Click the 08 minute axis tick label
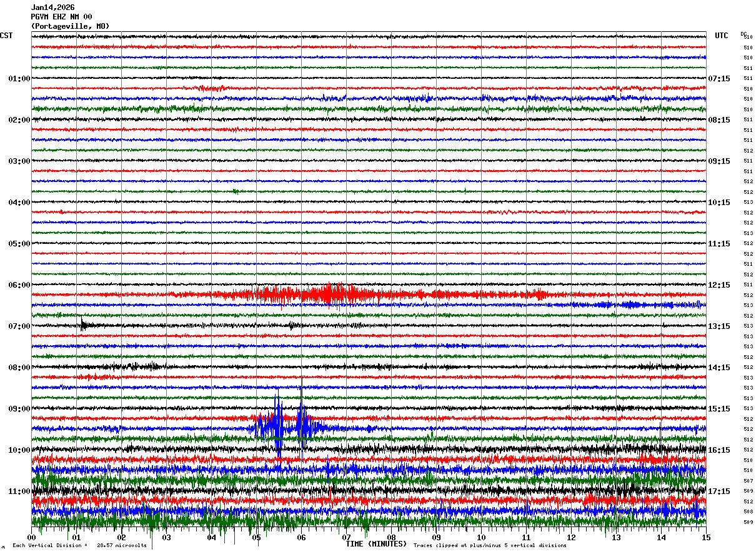The image size is (756, 554). (392, 538)
